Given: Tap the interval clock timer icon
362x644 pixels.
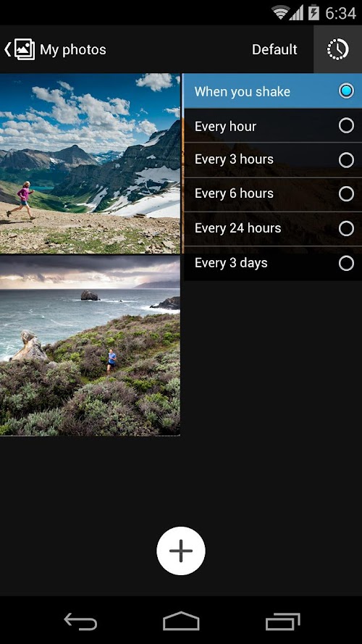Looking at the screenshot, I should (x=338, y=49).
